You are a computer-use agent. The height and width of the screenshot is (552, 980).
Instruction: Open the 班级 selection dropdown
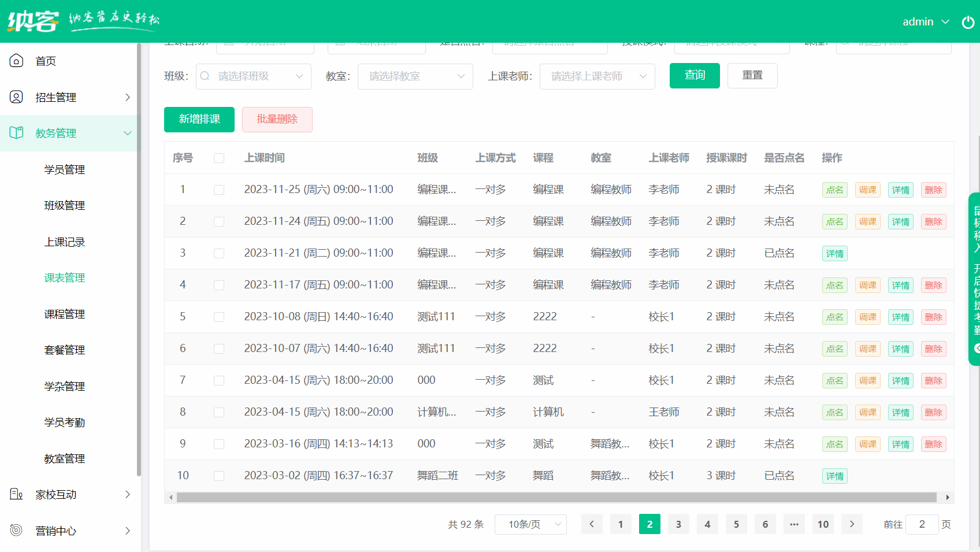pyautogui.click(x=253, y=76)
